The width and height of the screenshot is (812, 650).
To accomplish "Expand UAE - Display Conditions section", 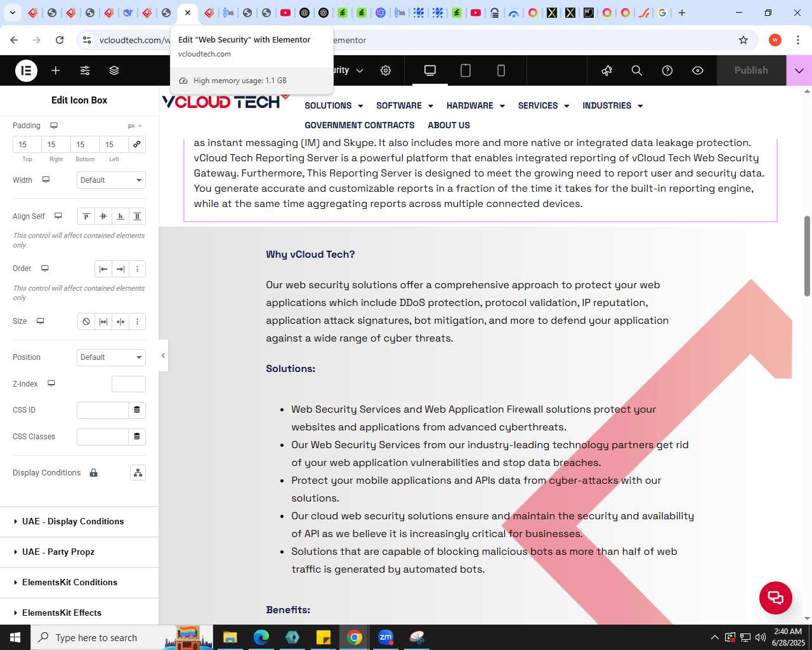I will point(79,522).
